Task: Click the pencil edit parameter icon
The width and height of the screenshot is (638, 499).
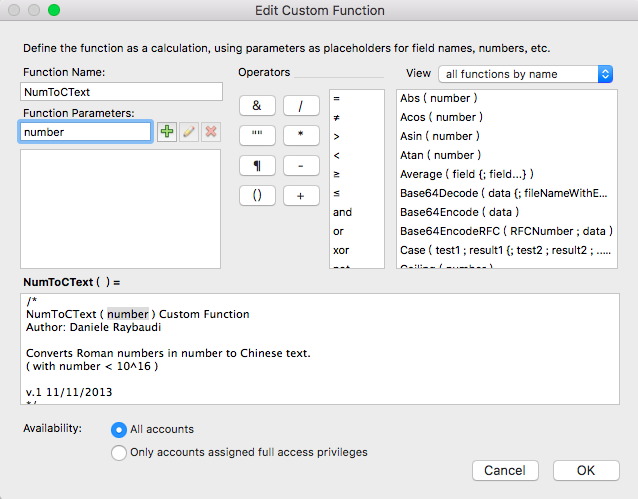Action: coord(189,132)
